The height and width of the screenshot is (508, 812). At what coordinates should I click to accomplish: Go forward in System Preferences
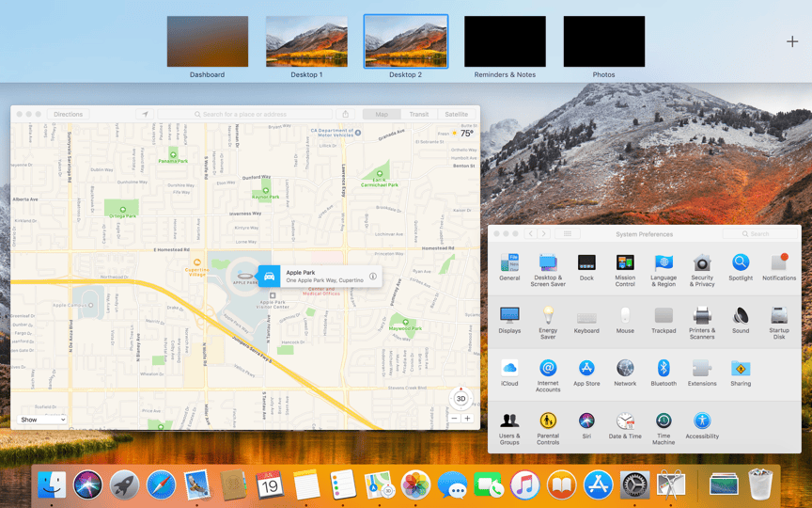click(x=544, y=234)
